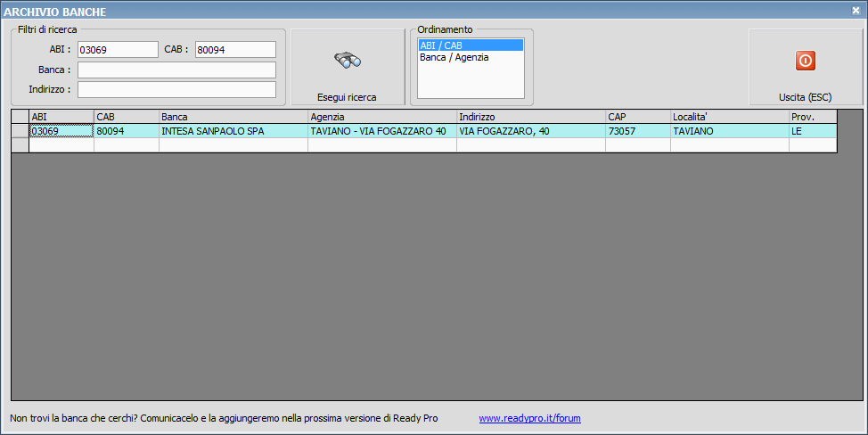Select CAP cell 73057
The image size is (868, 435).
[x=638, y=131]
